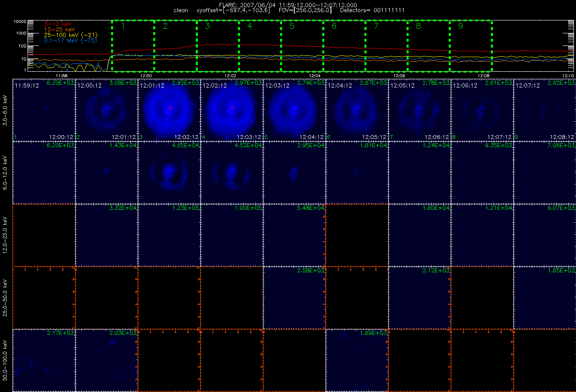The height and width of the screenshot is (392, 576).
Task: Select time interval 9 on the light curve
Action: 471,45
